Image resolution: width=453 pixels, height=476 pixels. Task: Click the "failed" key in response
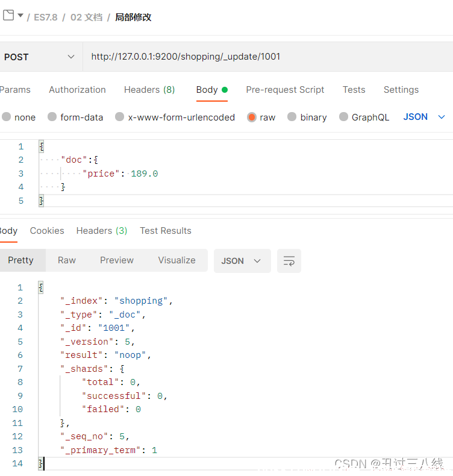[x=103, y=409]
